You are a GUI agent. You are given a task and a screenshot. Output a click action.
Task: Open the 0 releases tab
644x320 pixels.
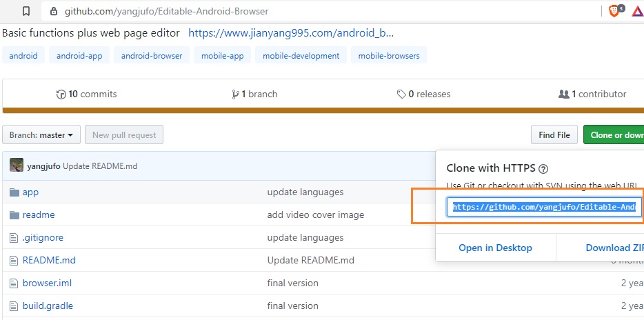pyautogui.click(x=423, y=94)
